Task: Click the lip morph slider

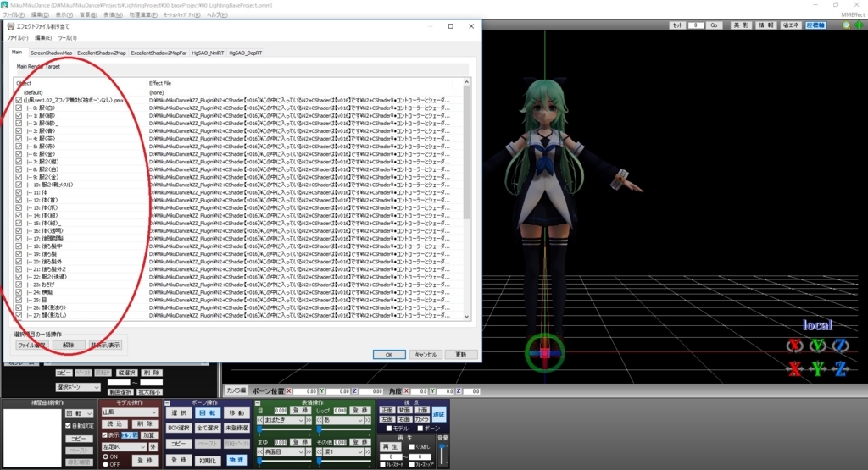Action: [x=342, y=429]
